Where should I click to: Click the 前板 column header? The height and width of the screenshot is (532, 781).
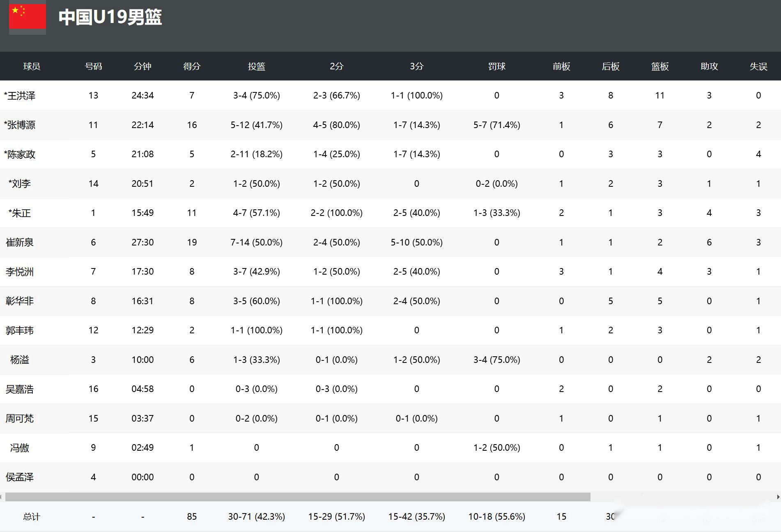tap(561, 66)
